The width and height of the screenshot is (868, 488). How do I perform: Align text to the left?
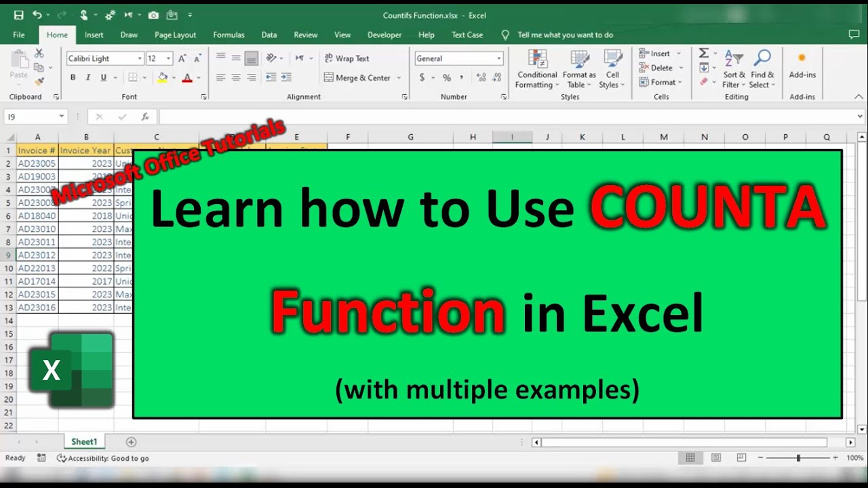click(x=221, y=77)
